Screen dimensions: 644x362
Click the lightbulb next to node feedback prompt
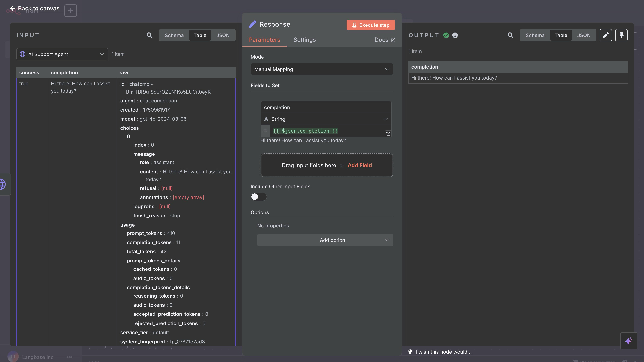[x=410, y=352]
